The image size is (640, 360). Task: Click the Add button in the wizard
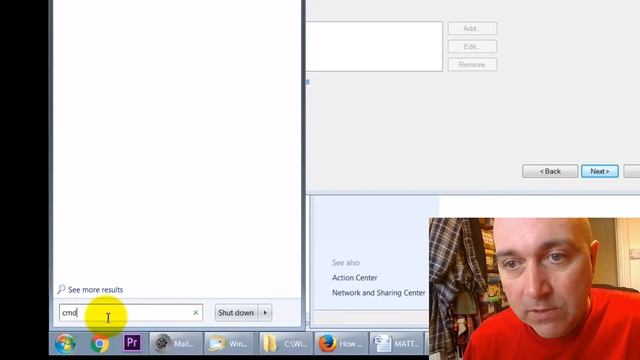pos(472,29)
